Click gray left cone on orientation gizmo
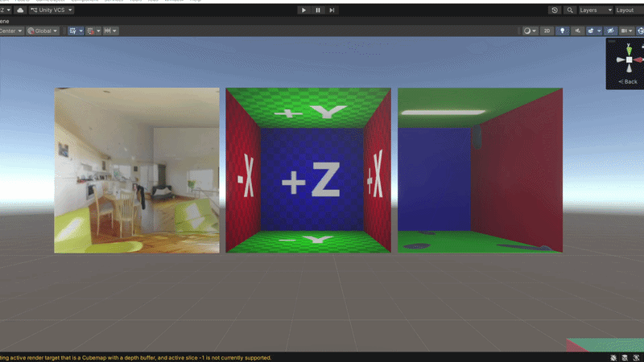Viewport: 644px width, 362px height. 620,60
